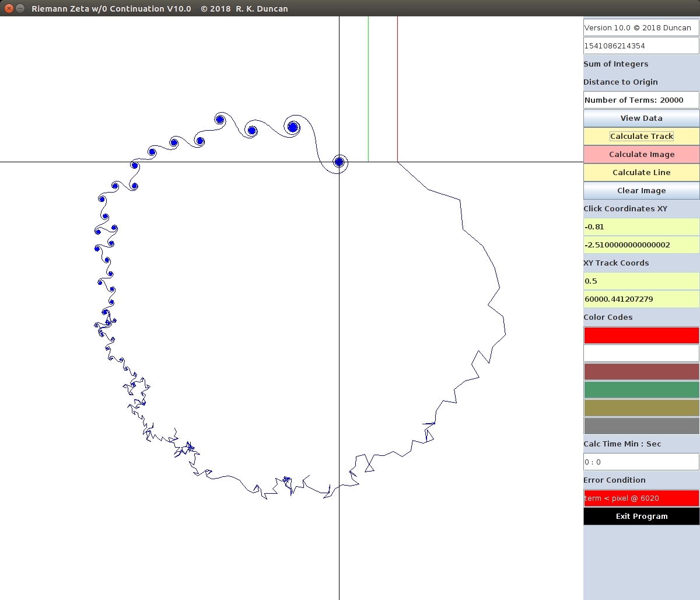Click the View Data button

[x=641, y=118]
